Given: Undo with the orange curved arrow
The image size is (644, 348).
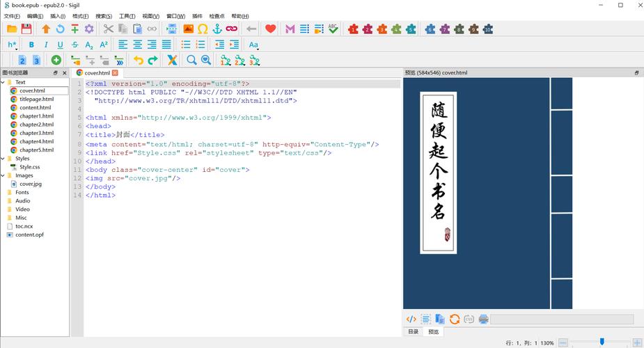Looking at the screenshot, I should [x=139, y=61].
